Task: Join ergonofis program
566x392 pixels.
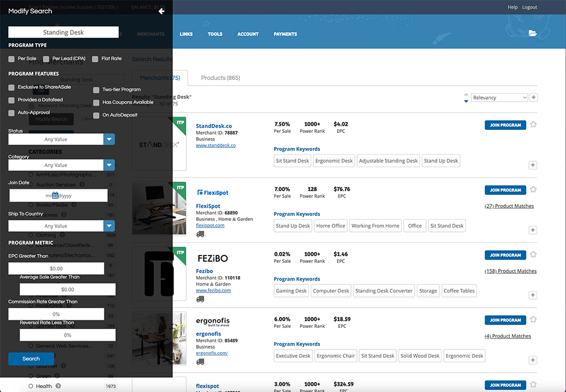Action: (505, 320)
